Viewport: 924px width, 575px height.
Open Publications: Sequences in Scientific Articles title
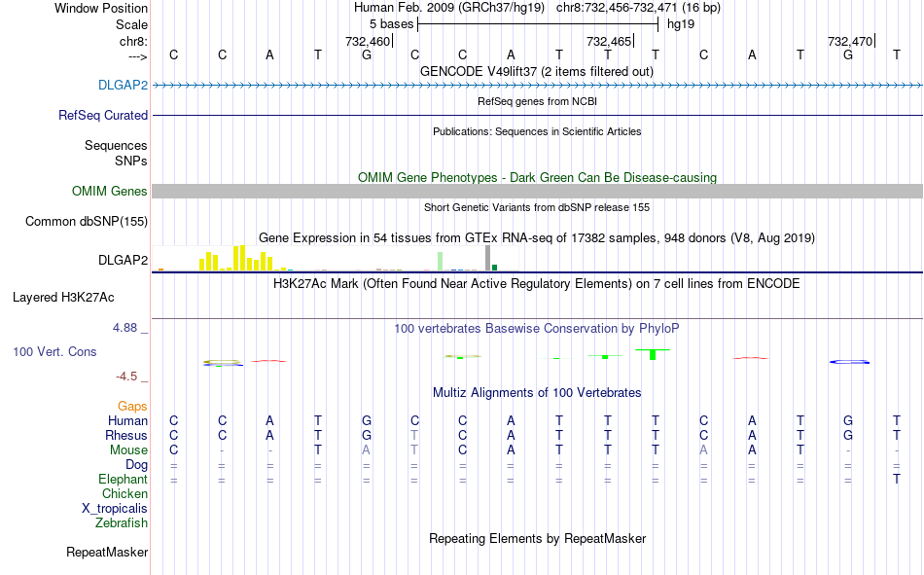537,131
